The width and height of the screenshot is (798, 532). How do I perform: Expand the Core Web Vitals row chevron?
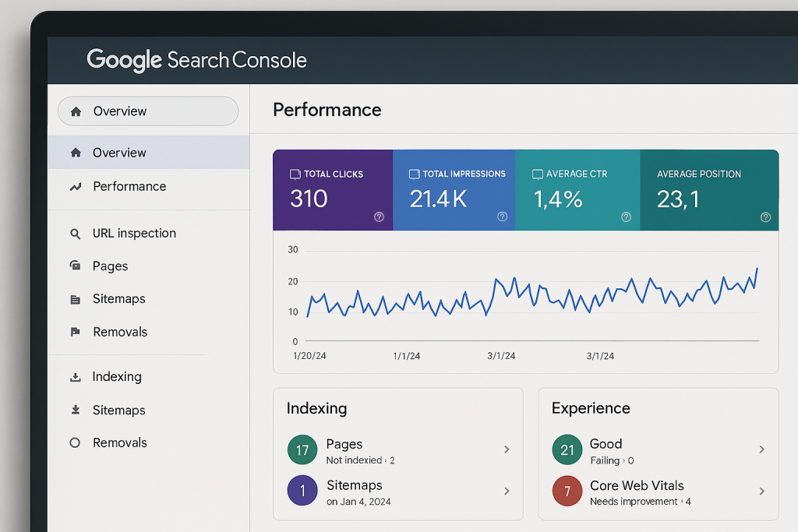(x=761, y=491)
